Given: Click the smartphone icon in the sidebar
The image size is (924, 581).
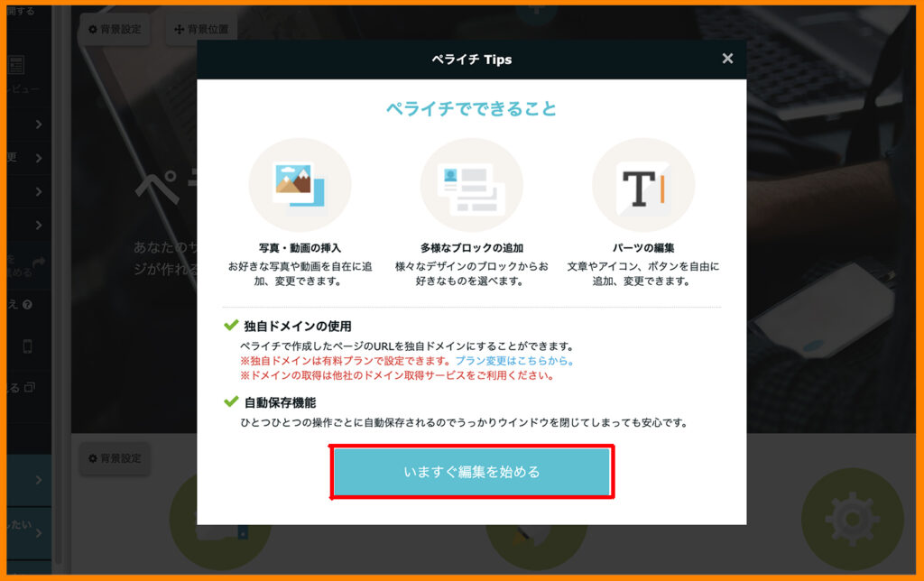Looking at the screenshot, I should (x=27, y=346).
